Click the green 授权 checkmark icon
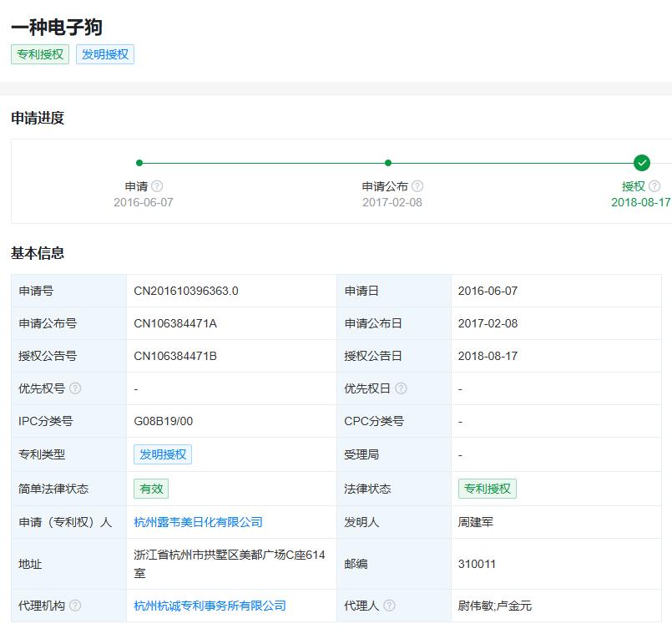 (641, 163)
